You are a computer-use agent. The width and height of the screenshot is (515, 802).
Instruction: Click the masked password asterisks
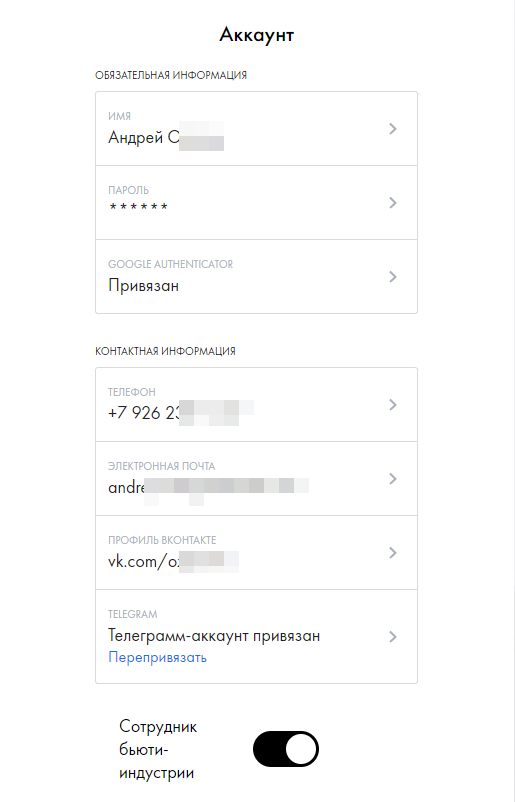(139, 207)
